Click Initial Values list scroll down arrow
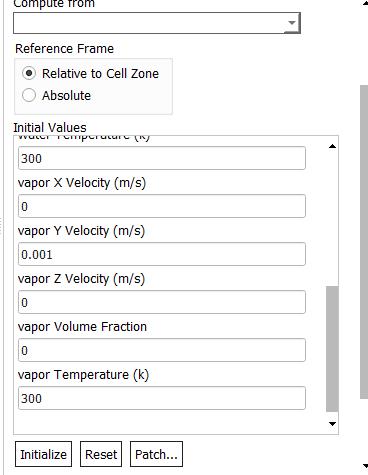This screenshot has width=368, height=475. coord(332,424)
